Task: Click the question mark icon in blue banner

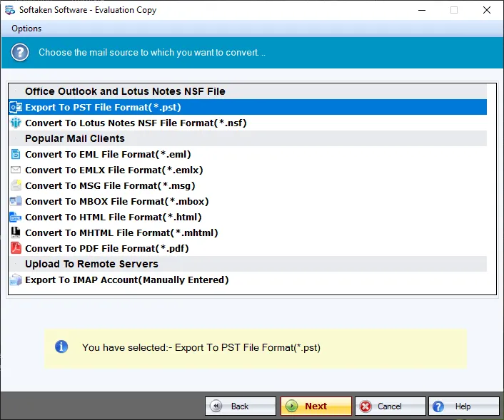Action: (x=20, y=52)
